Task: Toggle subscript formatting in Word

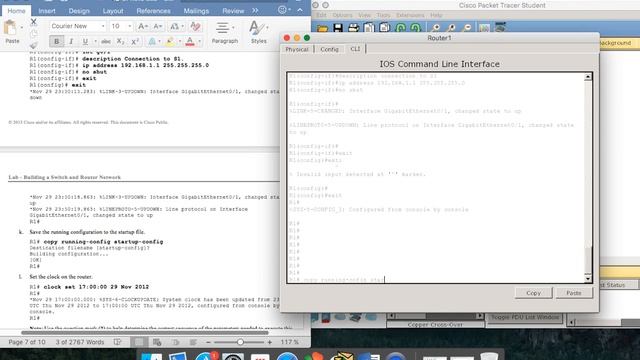Action: click(120, 41)
